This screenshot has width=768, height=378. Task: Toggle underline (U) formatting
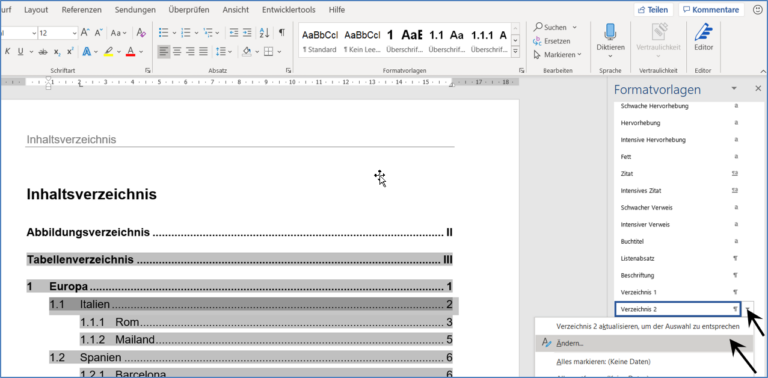(21, 51)
